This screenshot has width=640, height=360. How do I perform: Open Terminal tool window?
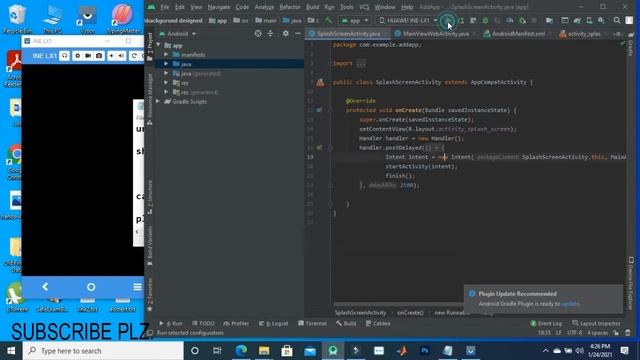click(x=312, y=323)
